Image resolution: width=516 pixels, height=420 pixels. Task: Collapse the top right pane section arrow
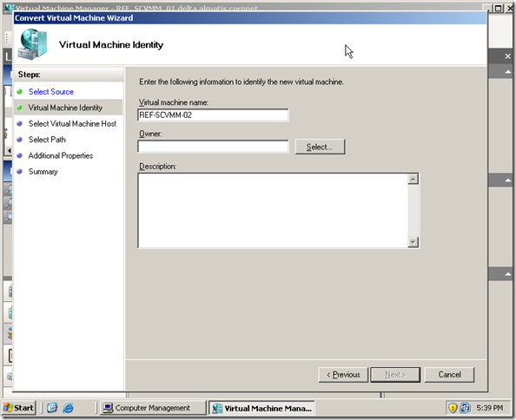coord(508,72)
